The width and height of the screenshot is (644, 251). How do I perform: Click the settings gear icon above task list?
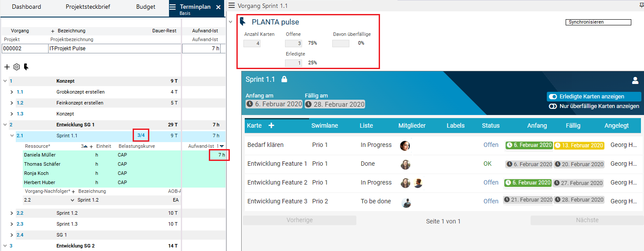click(x=17, y=67)
